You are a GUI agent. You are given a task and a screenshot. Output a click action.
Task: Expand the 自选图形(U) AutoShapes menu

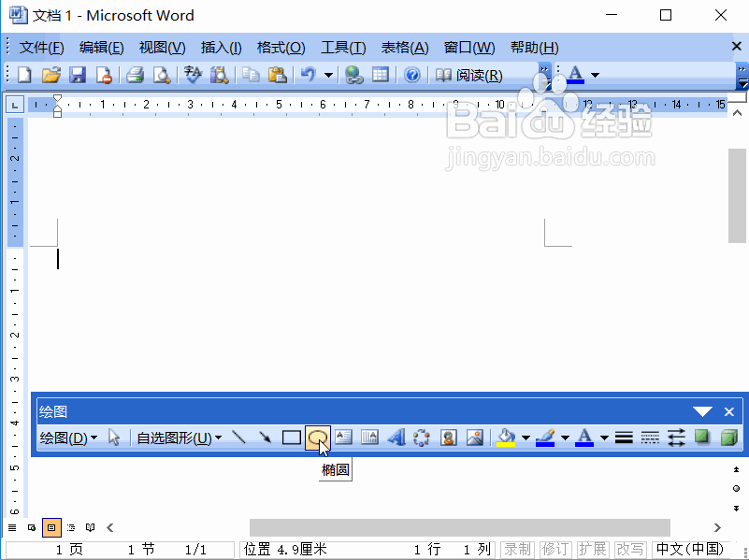(x=180, y=438)
